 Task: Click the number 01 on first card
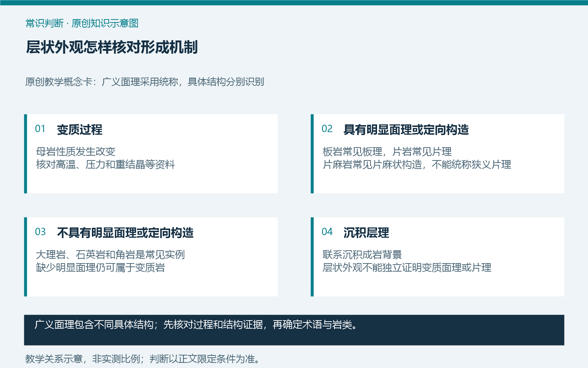point(40,129)
